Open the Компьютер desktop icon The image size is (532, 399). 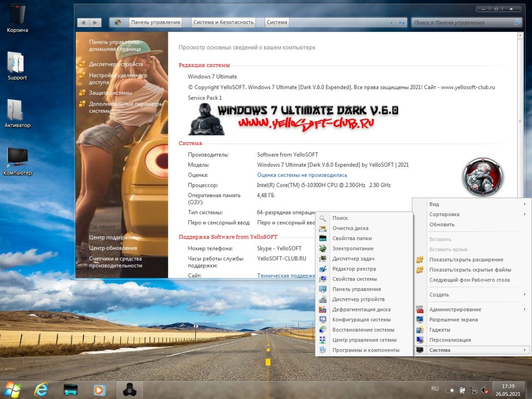(x=17, y=161)
